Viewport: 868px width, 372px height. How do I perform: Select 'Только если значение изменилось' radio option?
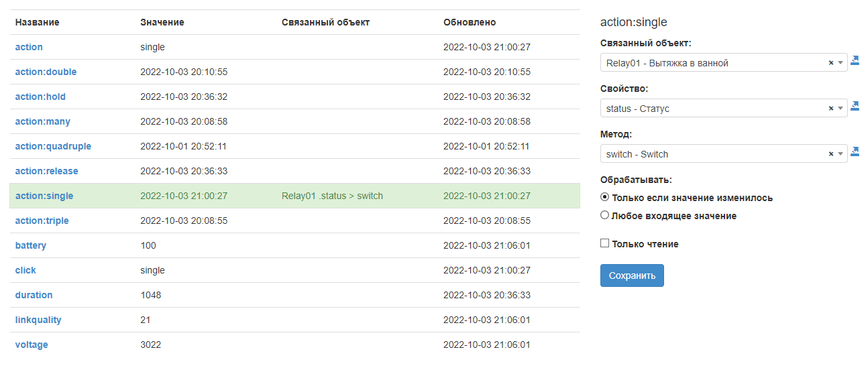tap(604, 197)
